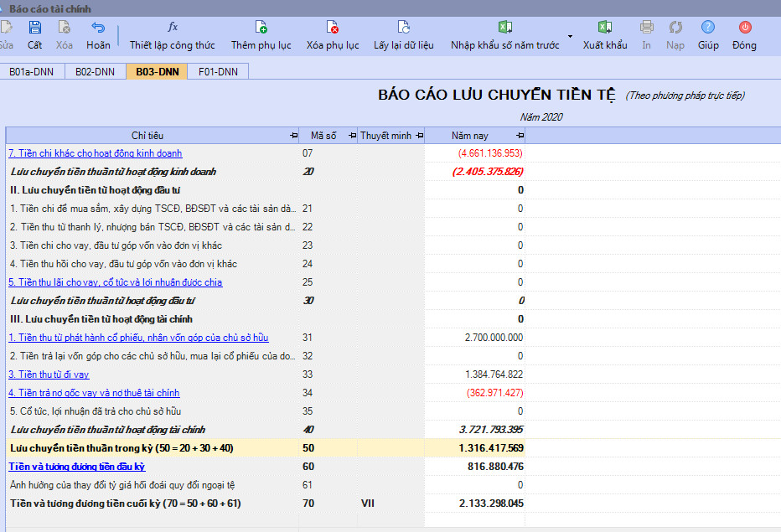
Task: Click the Xóa delete icon
Action: 65,28
